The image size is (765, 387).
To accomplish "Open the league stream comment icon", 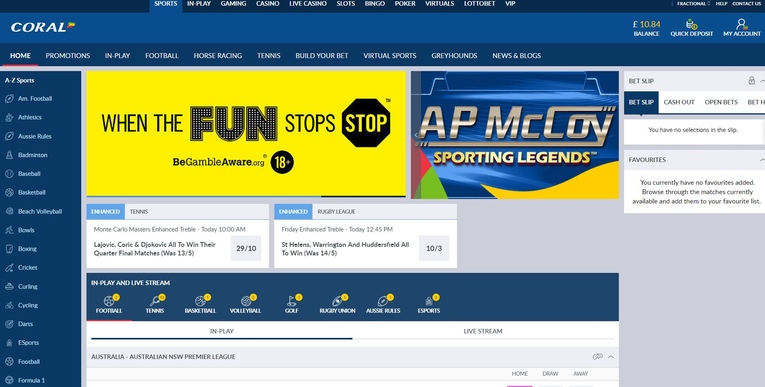I will tap(598, 357).
